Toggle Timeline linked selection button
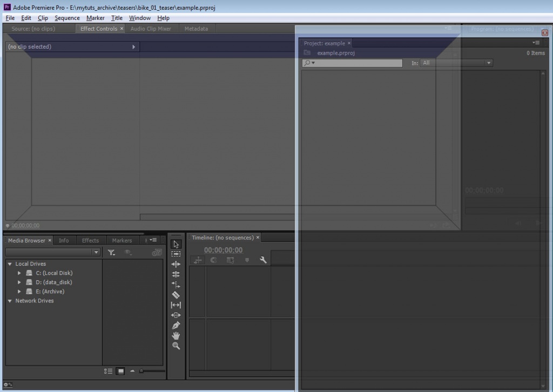Viewport: 553px width, 392px height. click(230, 260)
